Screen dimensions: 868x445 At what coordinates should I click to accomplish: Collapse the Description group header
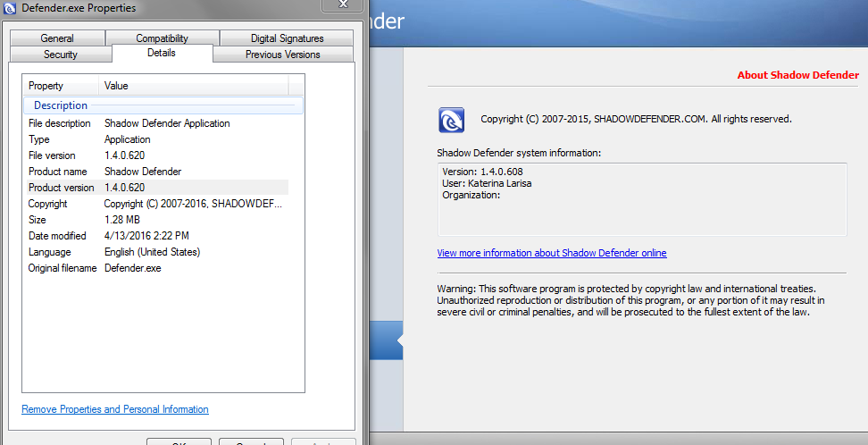pyautogui.click(x=163, y=105)
